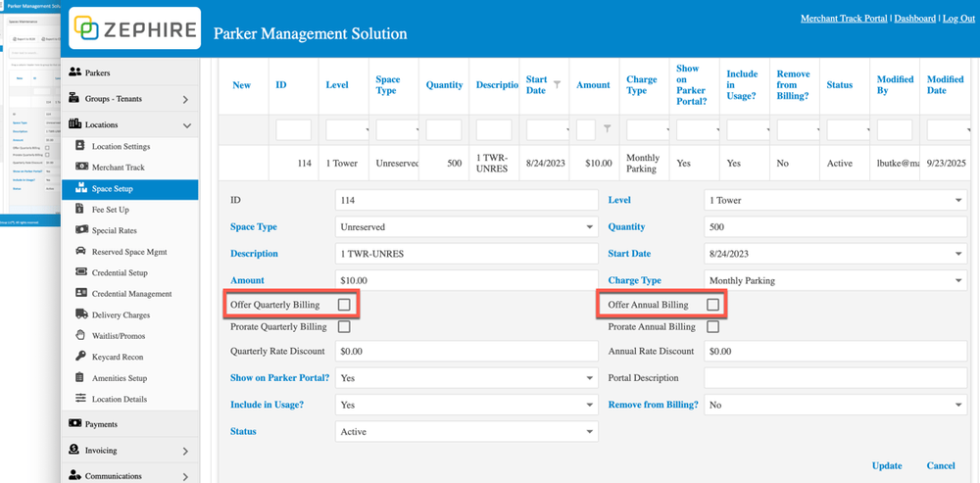Click the Update button
Image resolution: width=980 pixels, height=483 pixels.
(887, 465)
